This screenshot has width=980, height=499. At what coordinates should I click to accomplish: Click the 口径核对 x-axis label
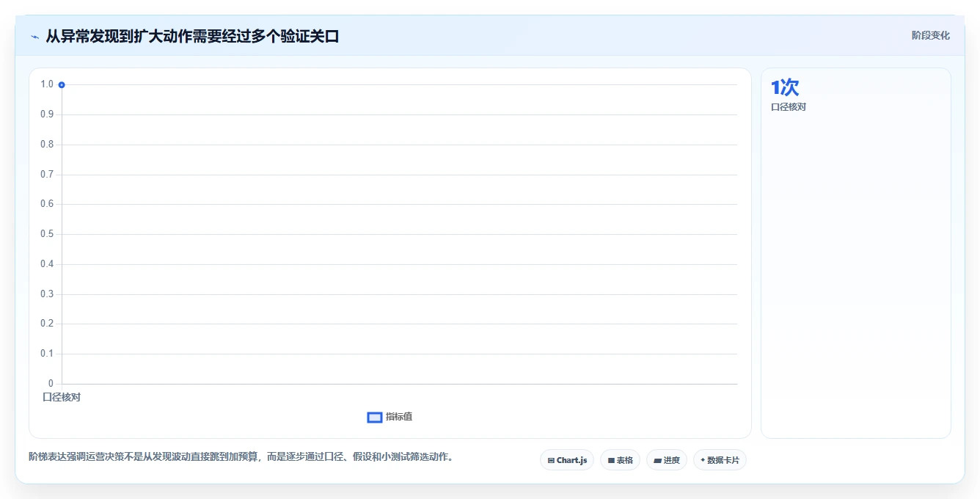click(62, 397)
